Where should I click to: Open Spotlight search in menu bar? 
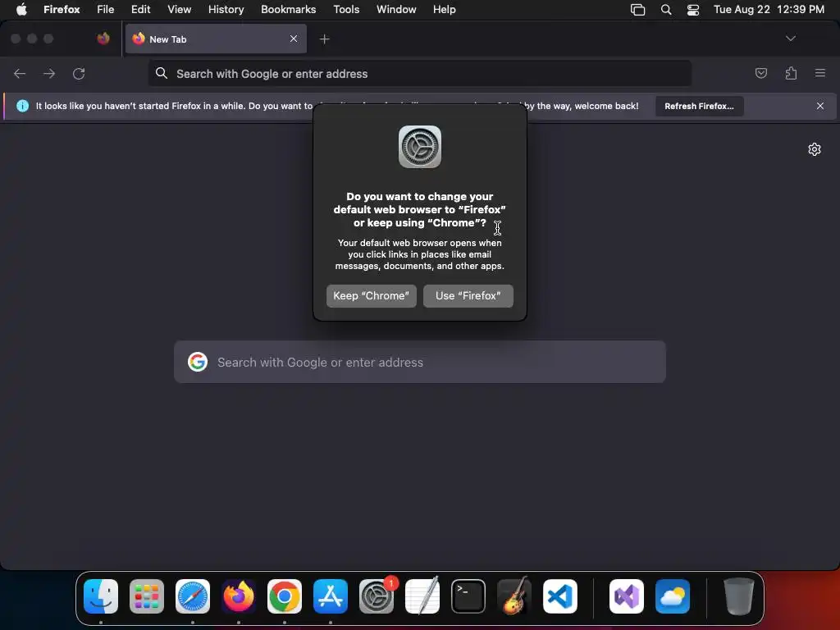666,9
